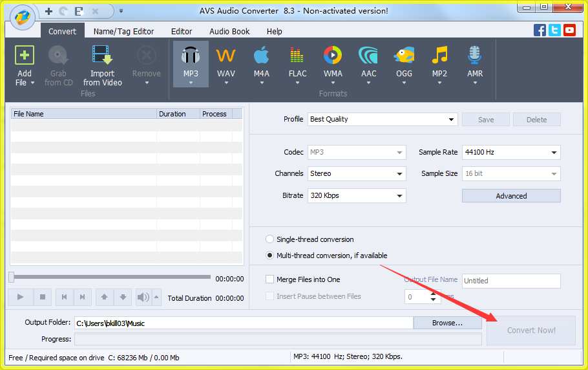Click the Play playback button
This screenshot has height=370, width=588.
(20, 297)
